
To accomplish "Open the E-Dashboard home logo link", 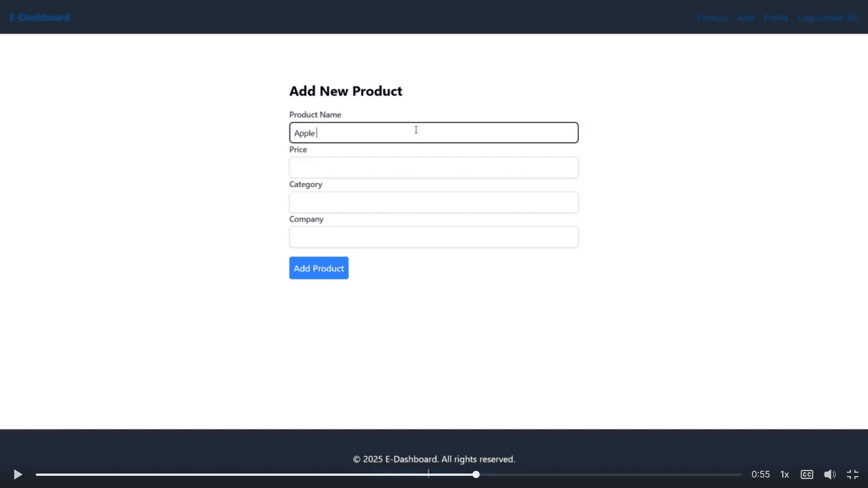I will pos(40,17).
